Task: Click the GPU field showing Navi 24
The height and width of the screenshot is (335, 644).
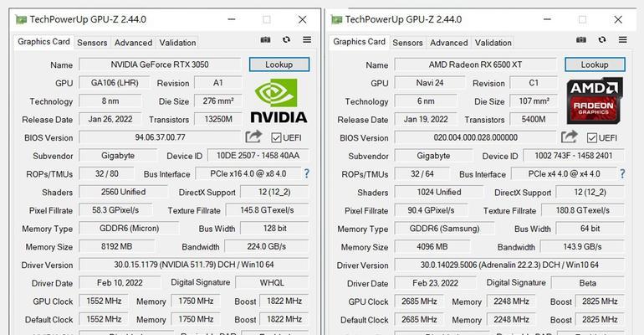Action: point(430,83)
